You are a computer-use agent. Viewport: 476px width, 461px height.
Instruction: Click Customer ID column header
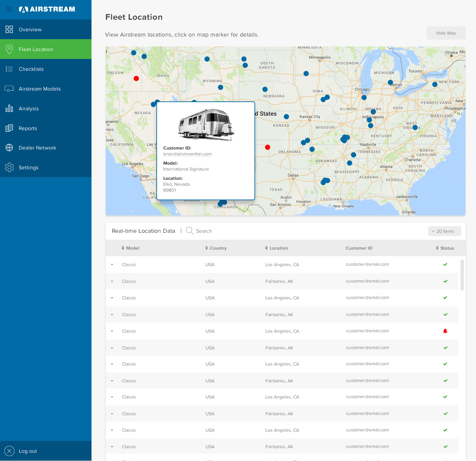(x=359, y=248)
